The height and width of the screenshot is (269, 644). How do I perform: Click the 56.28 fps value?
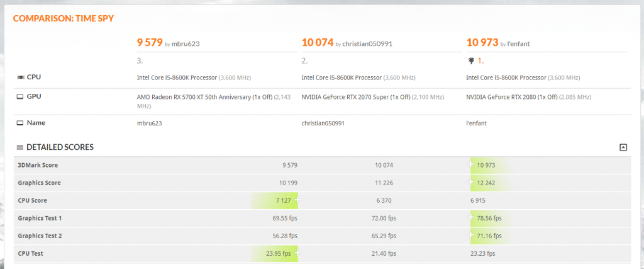[285, 236]
